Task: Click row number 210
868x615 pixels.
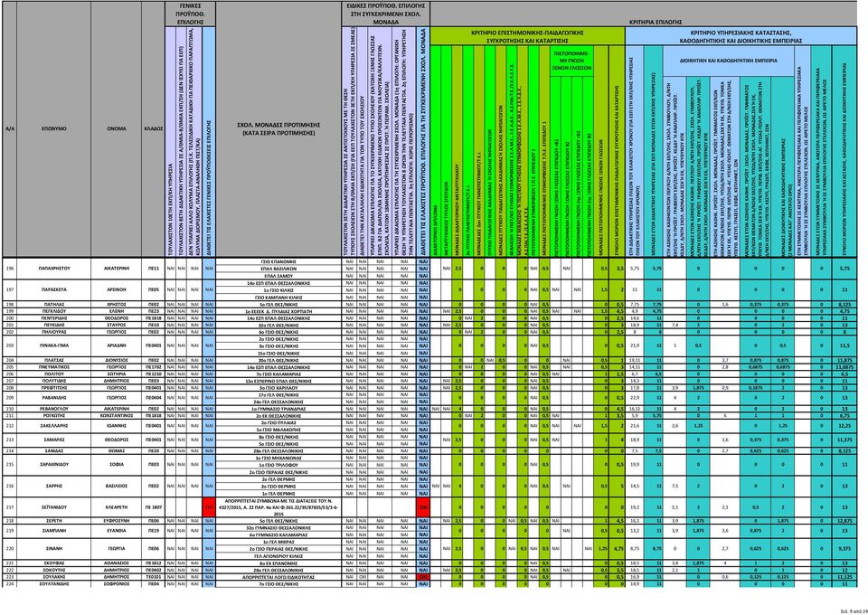Action: (9, 408)
